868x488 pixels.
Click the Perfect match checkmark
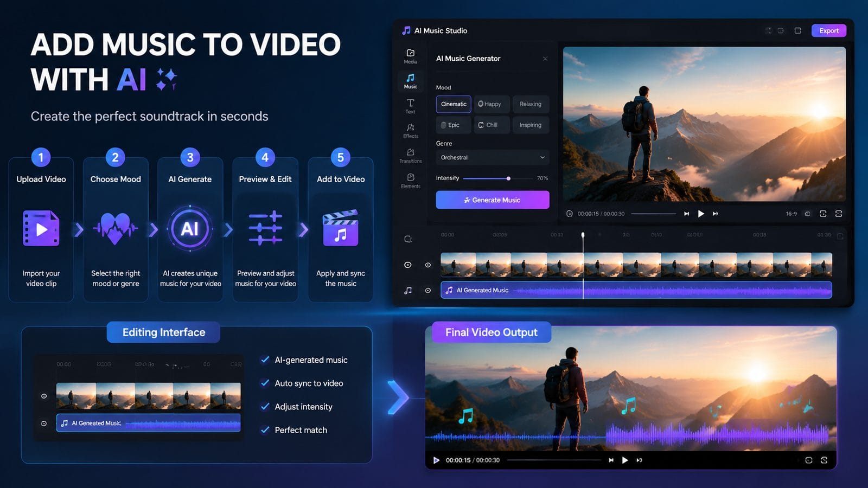click(x=265, y=430)
